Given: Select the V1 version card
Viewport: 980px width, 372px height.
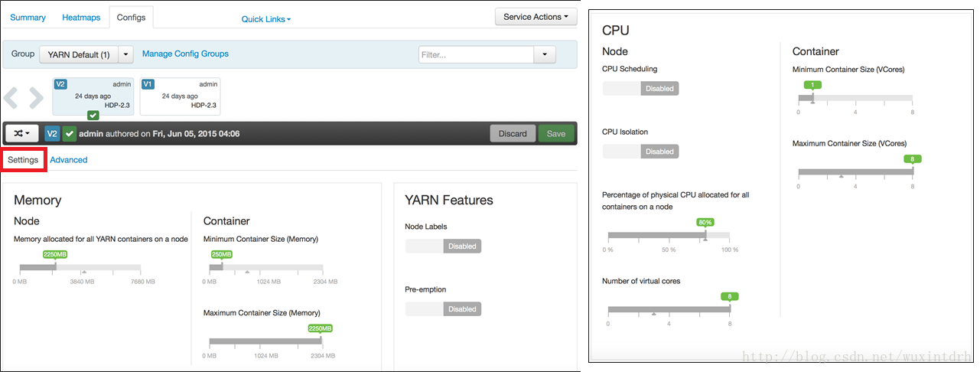Looking at the screenshot, I should pyautogui.click(x=180, y=96).
